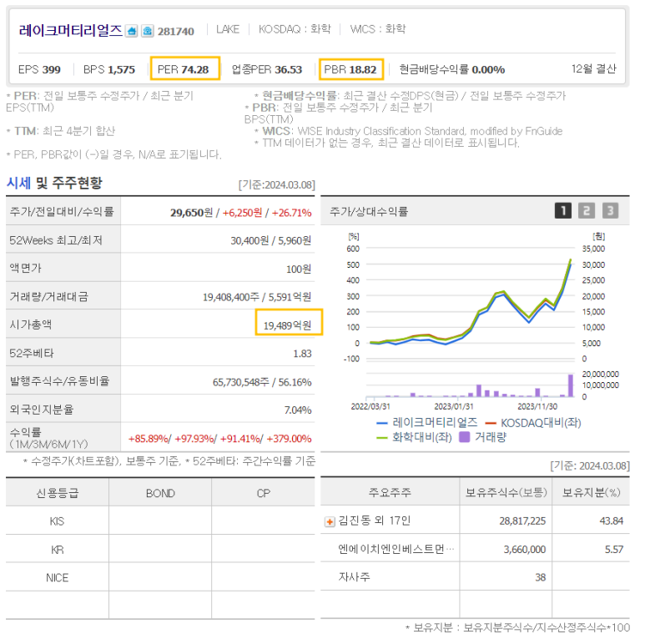Expand the 김진동 외 17인 shareholder row

pos(330,521)
